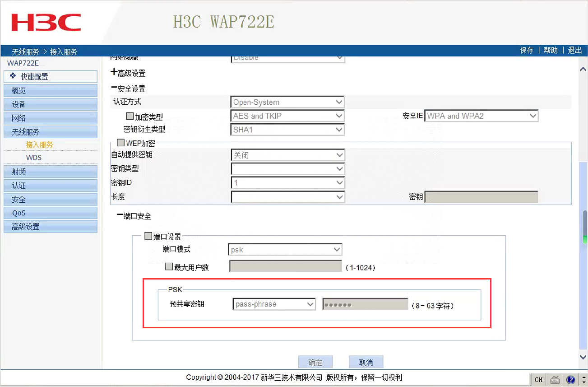Screen dimensions: 588x387
Task: Select 接入服务 in the sidebar submenu
Action: click(x=40, y=145)
